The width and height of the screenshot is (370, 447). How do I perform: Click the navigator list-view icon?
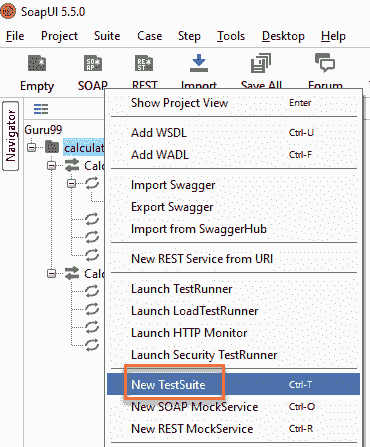click(x=41, y=109)
